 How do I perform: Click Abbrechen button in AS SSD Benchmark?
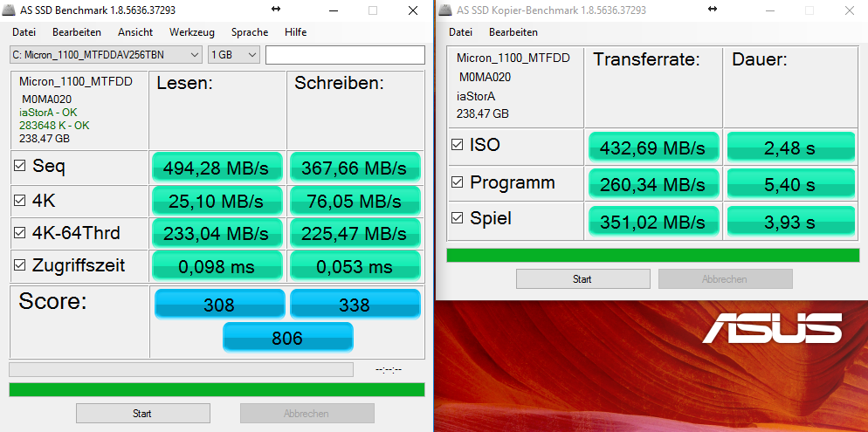pyautogui.click(x=307, y=413)
